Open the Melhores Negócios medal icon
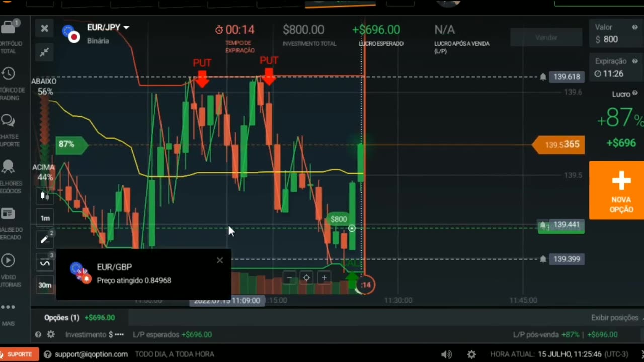Screen dimensions: 644x362 (x=8, y=167)
